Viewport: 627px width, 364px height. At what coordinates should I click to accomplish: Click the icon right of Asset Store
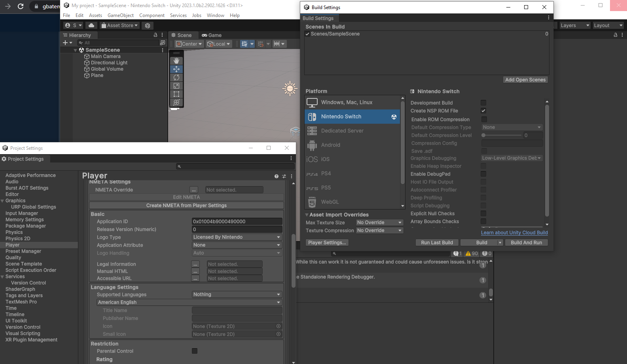pyautogui.click(x=148, y=25)
